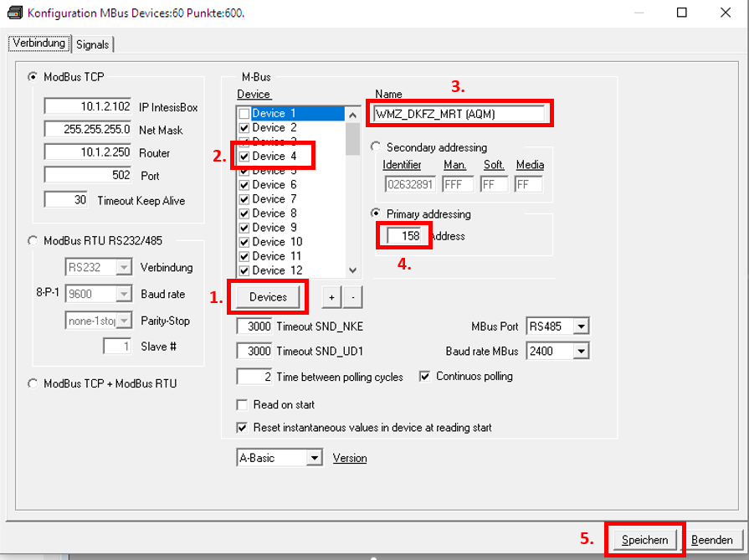Select the ModBus TCP radio button
Image resolution: width=749 pixels, height=560 pixels.
coord(33,78)
